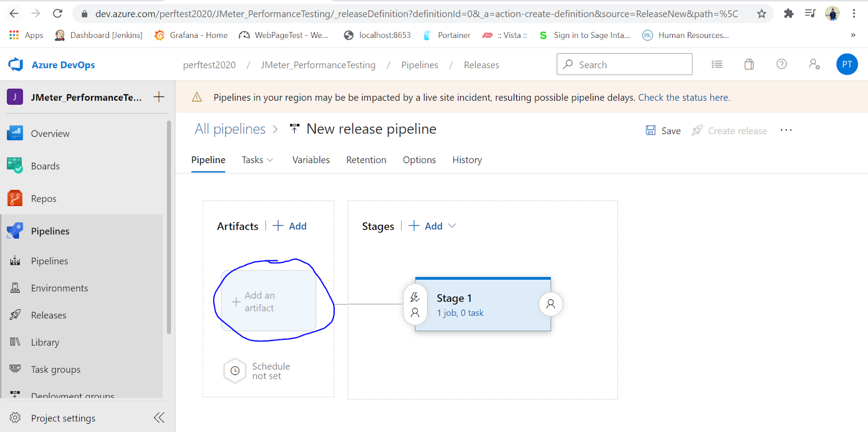Click the Azure DevOps logo icon

(x=16, y=65)
